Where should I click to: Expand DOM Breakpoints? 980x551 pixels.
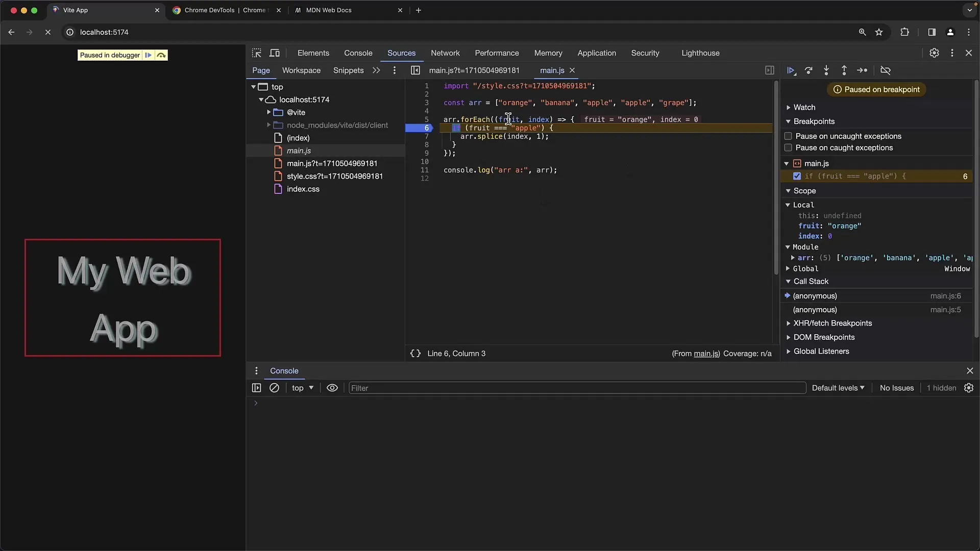(823, 337)
